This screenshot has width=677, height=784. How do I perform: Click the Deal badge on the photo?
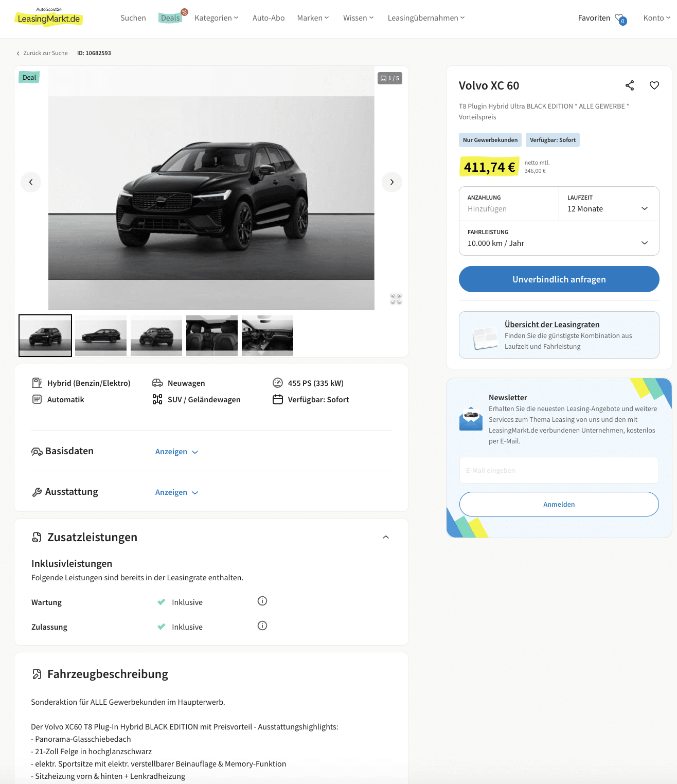[x=29, y=77]
